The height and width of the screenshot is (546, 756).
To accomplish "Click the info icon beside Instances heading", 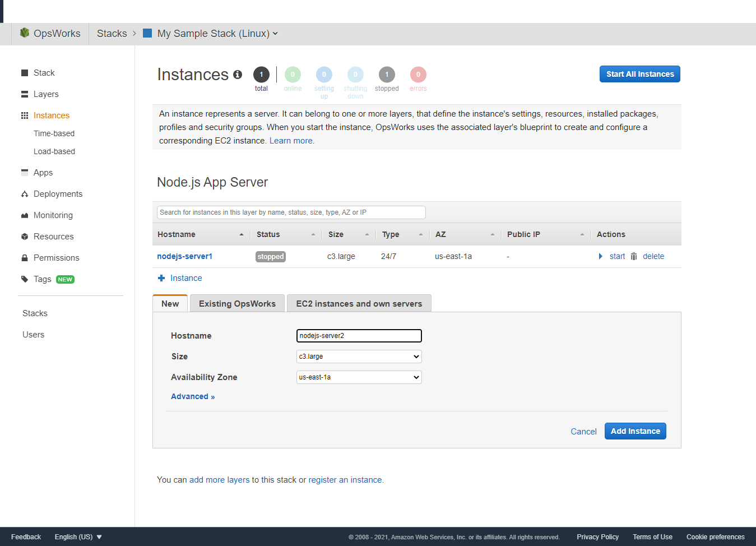I will 238,75.
